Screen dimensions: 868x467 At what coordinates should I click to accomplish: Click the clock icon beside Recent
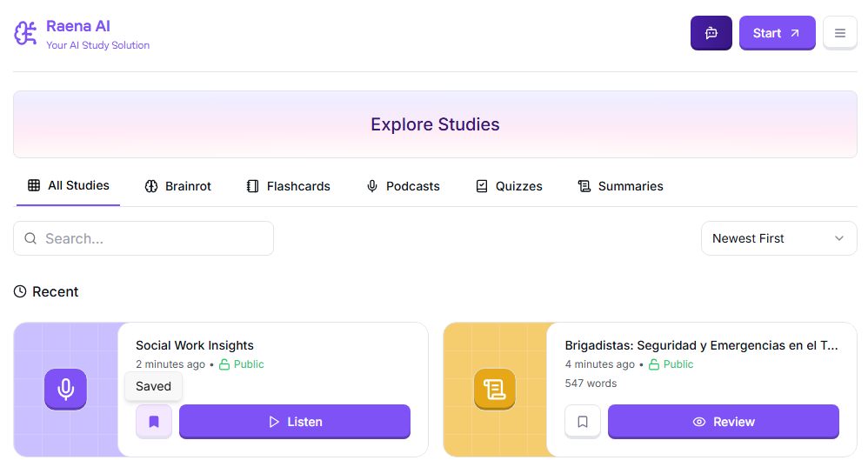click(20, 292)
